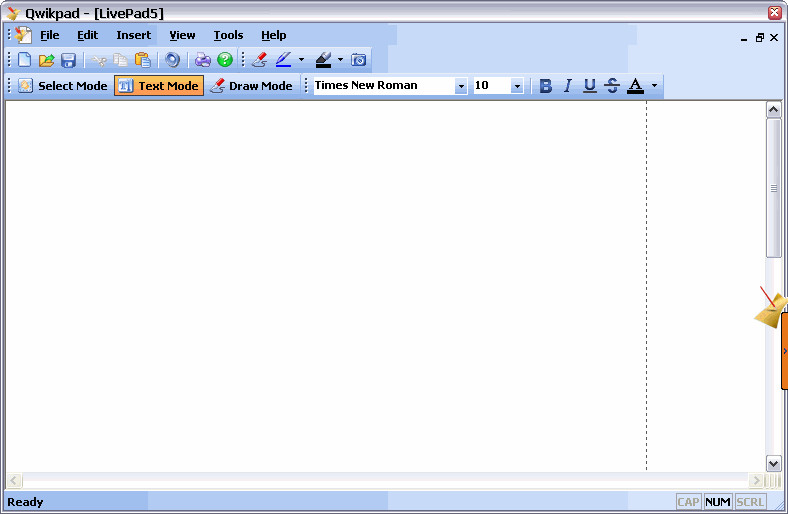Click the camera screenshot capture icon
The height and width of the screenshot is (514, 788).
358,60
